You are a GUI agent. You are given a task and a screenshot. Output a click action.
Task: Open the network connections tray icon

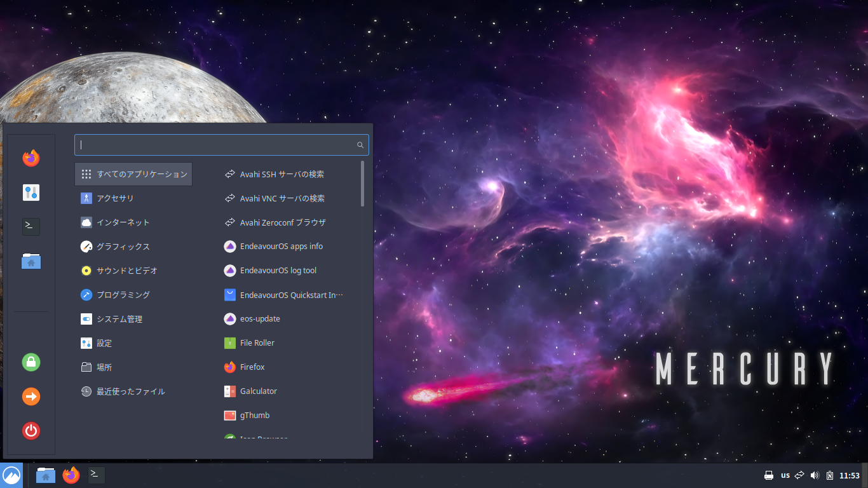[800, 475]
